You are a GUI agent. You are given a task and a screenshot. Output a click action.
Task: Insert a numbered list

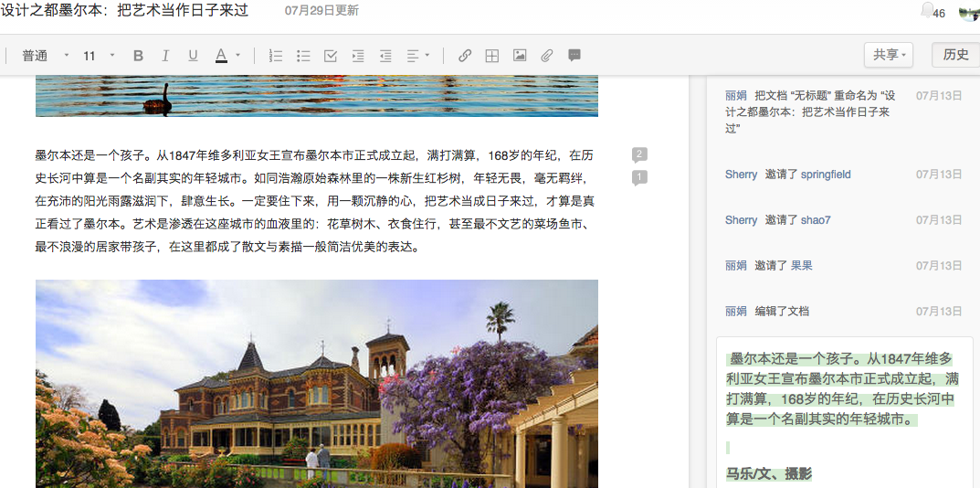pos(276,56)
